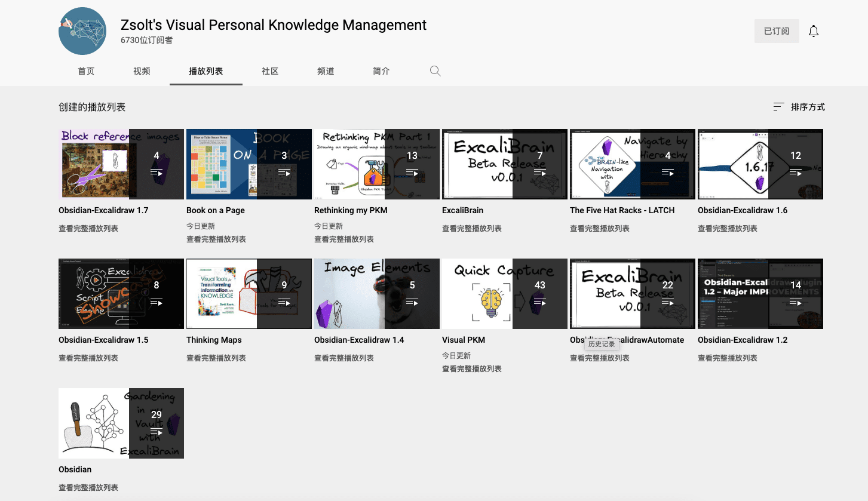Click the playlist icon on Obsidian-Excalidraw 1.2 thumbnail

tap(796, 302)
